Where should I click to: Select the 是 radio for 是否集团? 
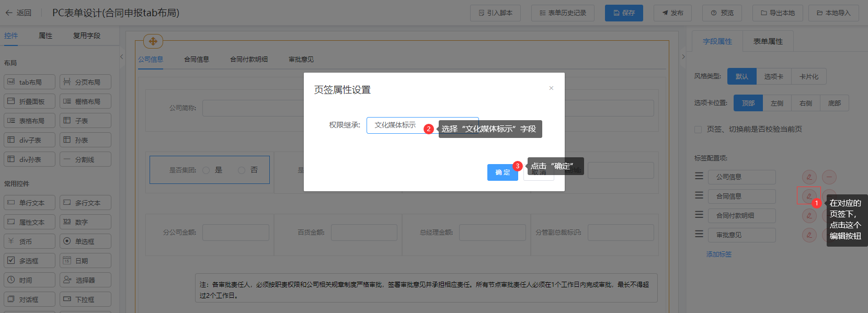tap(206, 170)
